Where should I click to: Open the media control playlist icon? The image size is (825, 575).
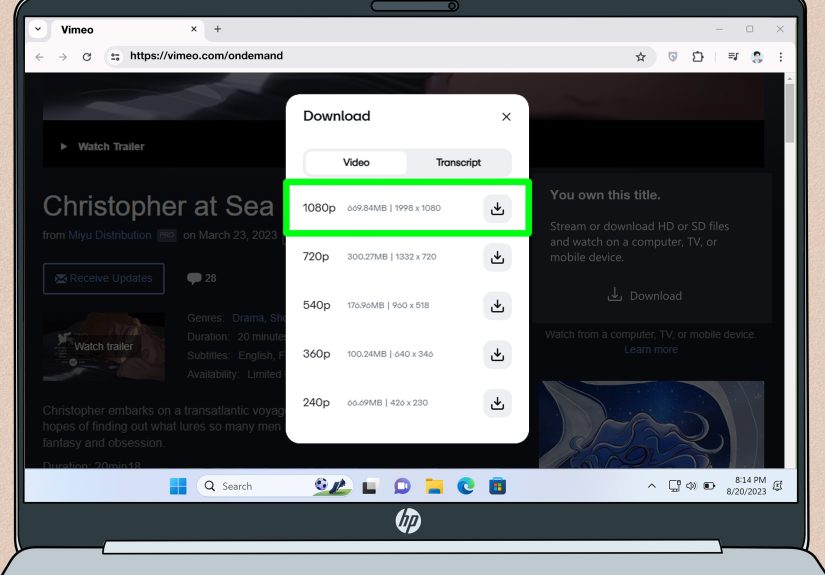[733, 56]
